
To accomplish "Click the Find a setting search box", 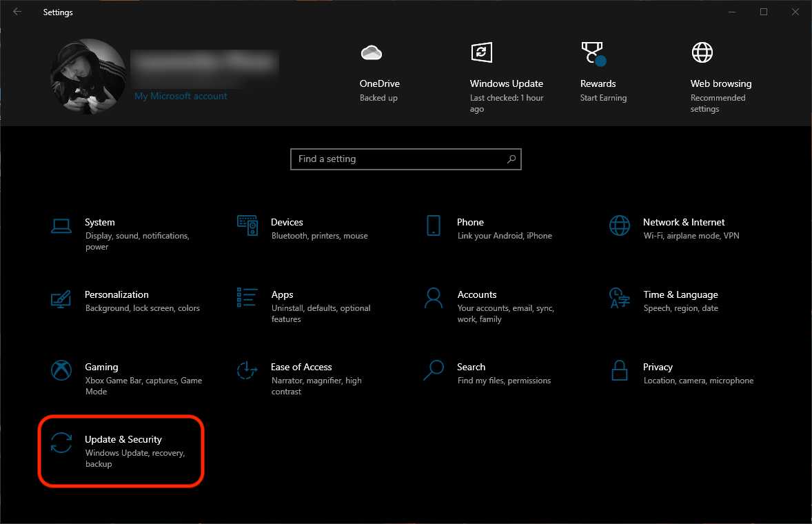I will tap(398, 159).
